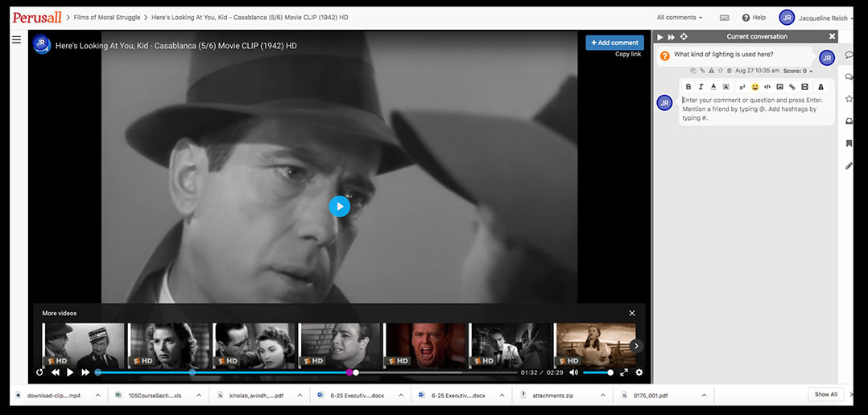Insert an emoji using the smiley icon
Screen dimensions: 868x415
[755, 87]
